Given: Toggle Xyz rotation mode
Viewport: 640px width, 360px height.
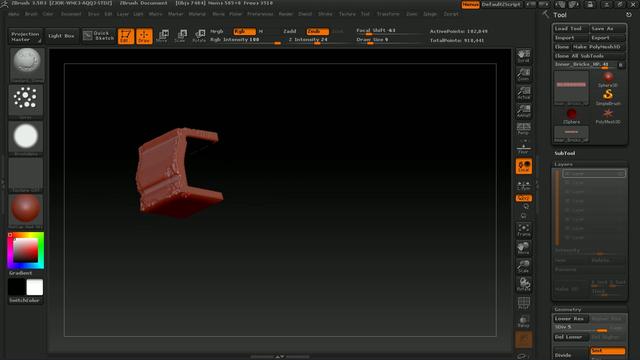Looking at the screenshot, I should pos(524,198).
